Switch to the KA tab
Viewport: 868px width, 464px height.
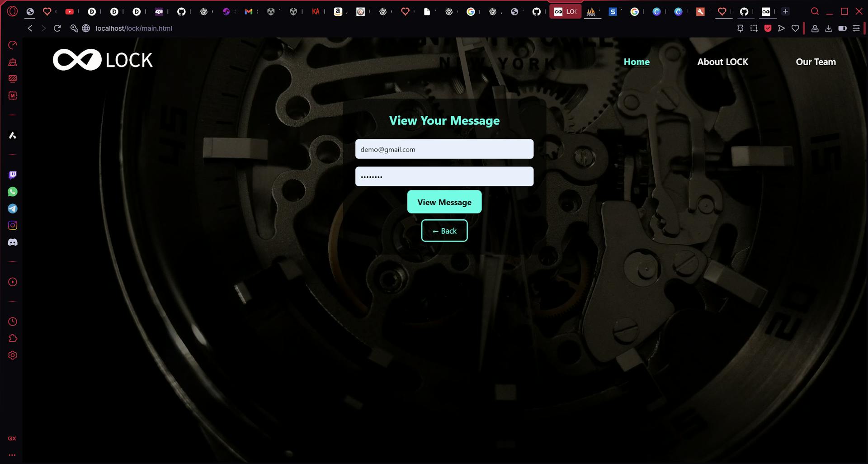[x=316, y=12]
